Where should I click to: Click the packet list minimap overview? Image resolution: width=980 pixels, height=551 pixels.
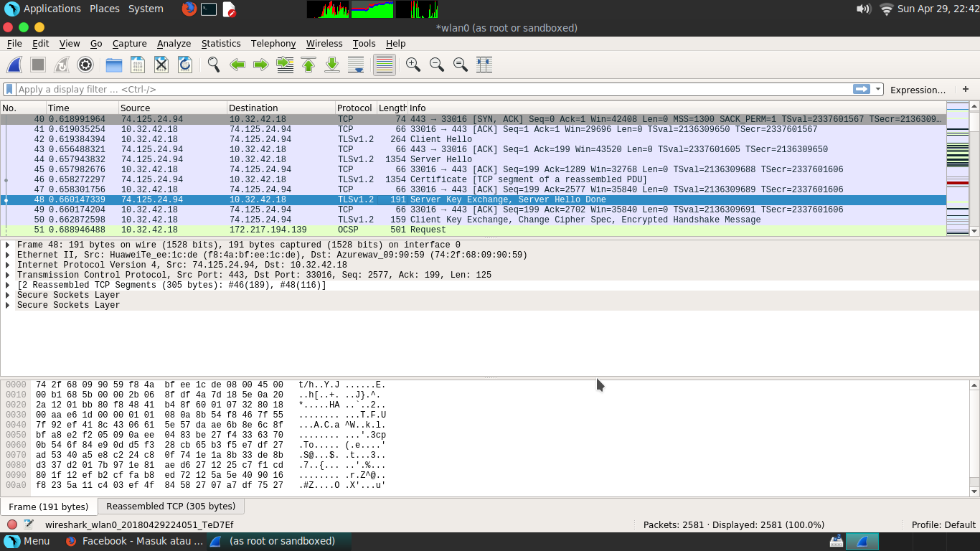tap(958, 169)
